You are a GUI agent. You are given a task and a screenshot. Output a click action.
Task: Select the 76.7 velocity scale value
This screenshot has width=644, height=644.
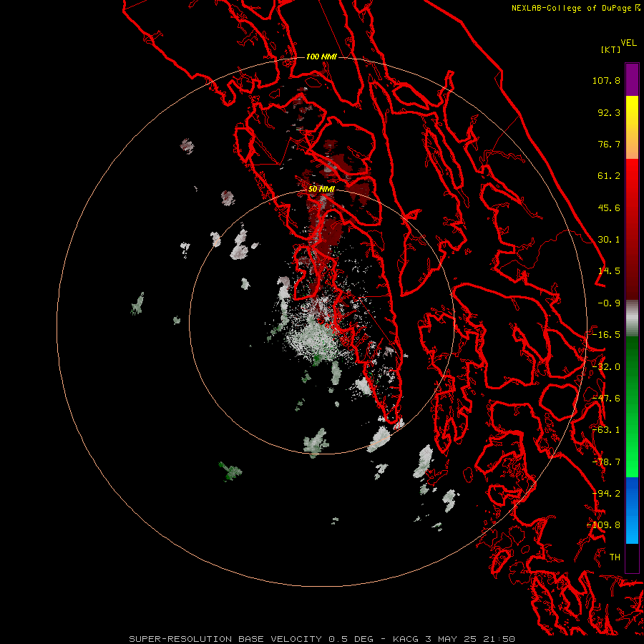tap(609, 144)
